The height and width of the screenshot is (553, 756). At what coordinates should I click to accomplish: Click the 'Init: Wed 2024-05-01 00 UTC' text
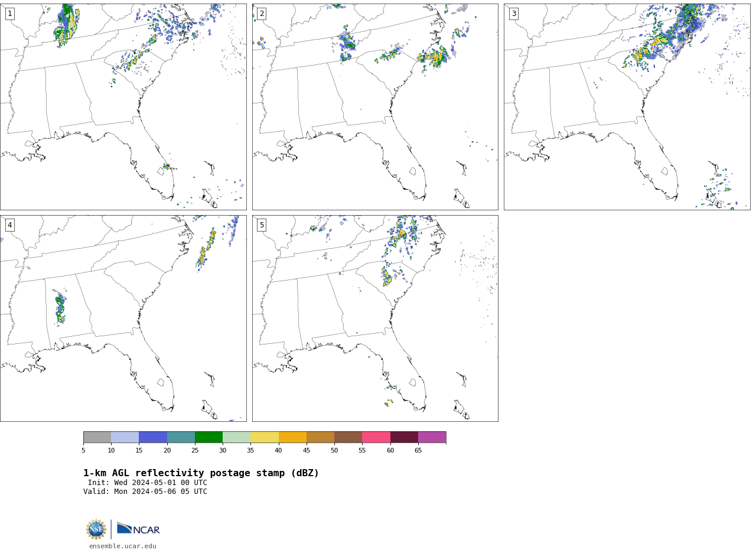coord(148,483)
